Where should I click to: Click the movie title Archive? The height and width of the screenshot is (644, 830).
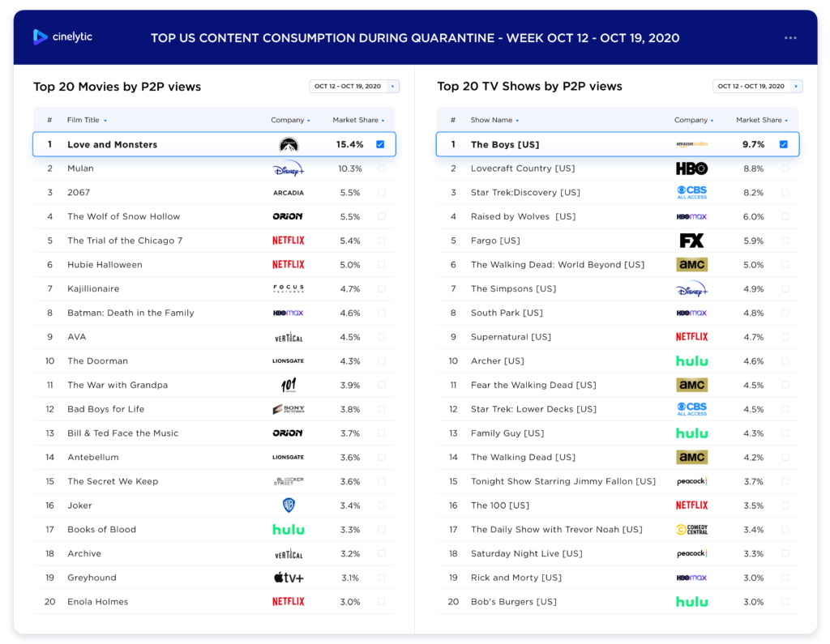point(84,553)
